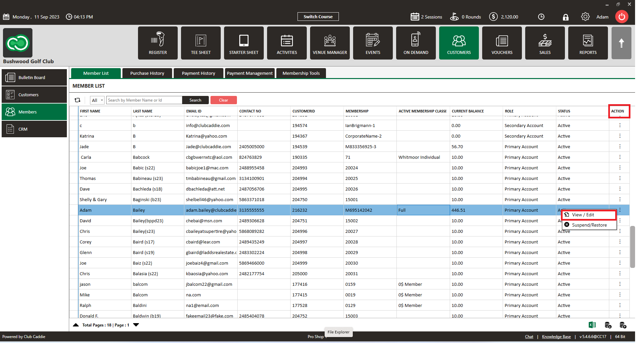This screenshot has height=343, width=644.
Task: Open the Reports module
Action: (588, 43)
